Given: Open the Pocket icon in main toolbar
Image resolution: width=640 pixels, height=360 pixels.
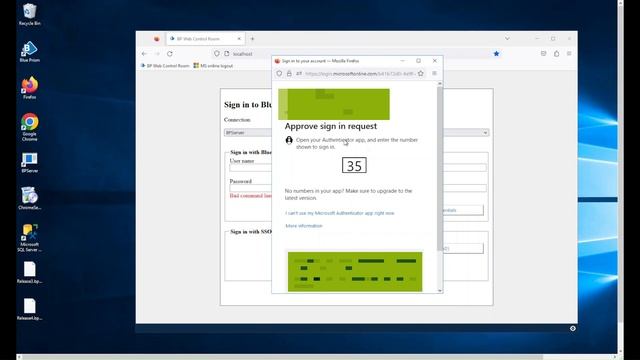Looking at the screenshot, I should [543, 53].
